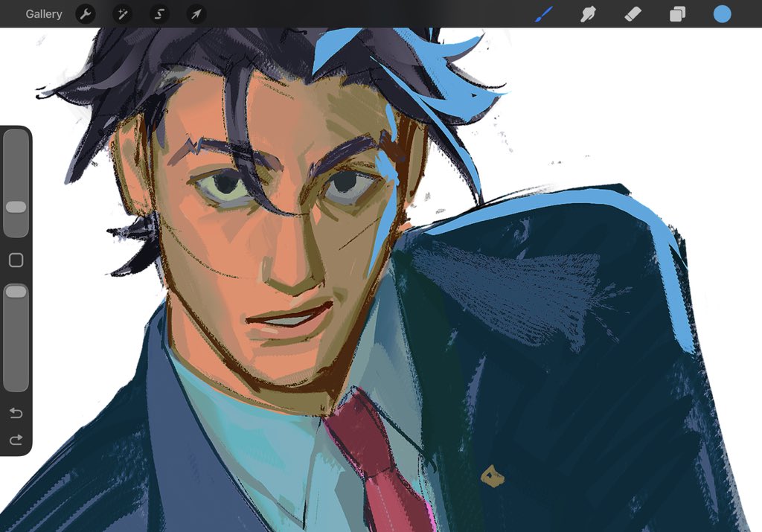Image resolution: width=762 pixels, height=532 pixels.
Task: Select the Brush tool
Action: (544, 14)
